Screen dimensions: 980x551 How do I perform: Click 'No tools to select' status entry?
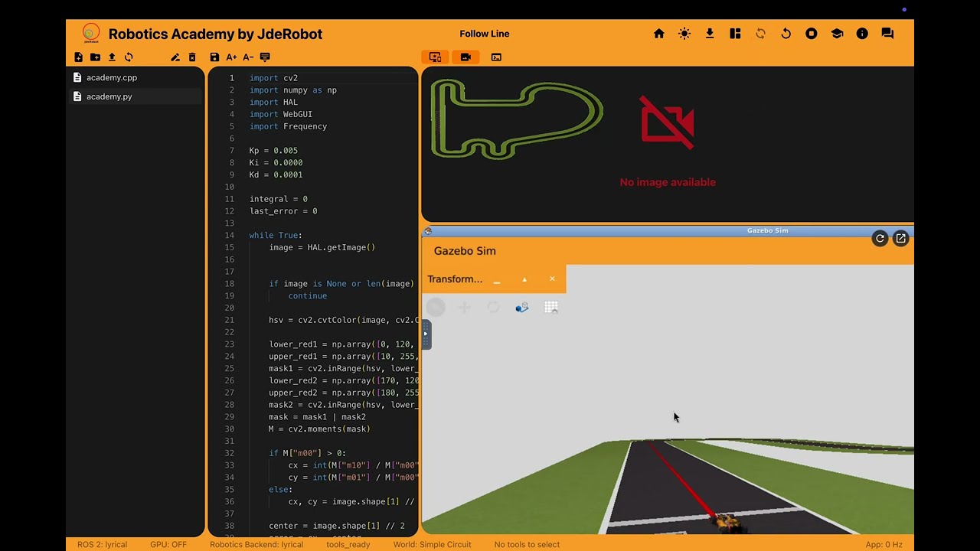click(x=527, y=545)
